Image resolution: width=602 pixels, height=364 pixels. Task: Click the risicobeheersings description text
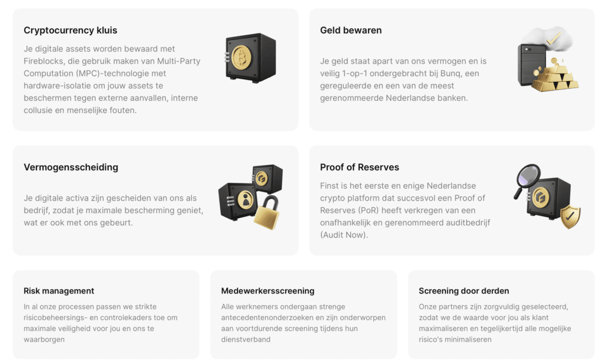tap(101, 323)
